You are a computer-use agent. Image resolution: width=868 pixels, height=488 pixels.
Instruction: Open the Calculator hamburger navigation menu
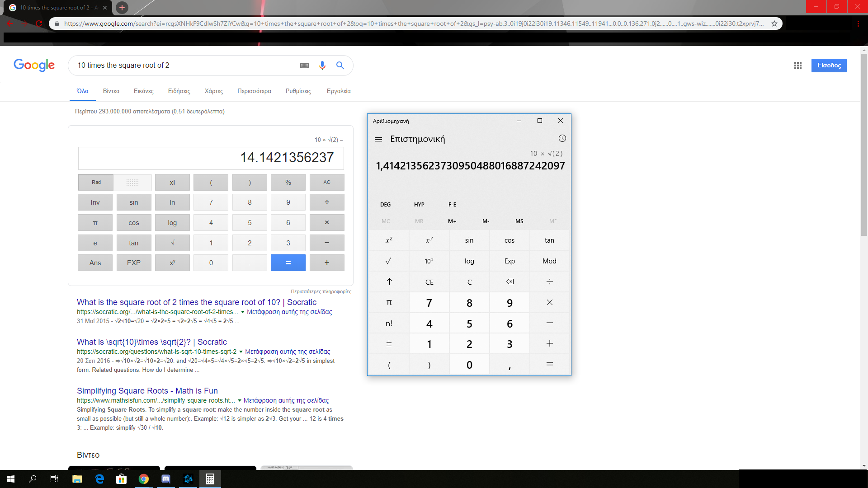pyautogui.click(x=378, y=139)
